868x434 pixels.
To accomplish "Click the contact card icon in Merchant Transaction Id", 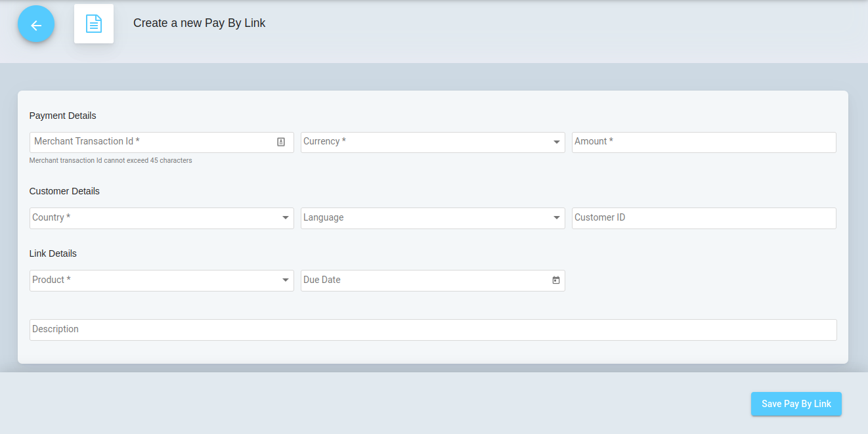I will click(x=281, y=142).
